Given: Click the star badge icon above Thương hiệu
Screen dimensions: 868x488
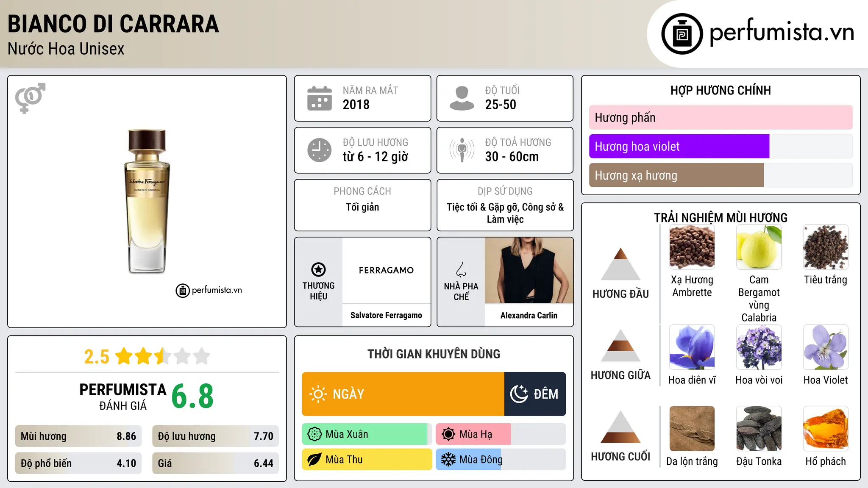Looking at the screenshot, I should 319,269.
